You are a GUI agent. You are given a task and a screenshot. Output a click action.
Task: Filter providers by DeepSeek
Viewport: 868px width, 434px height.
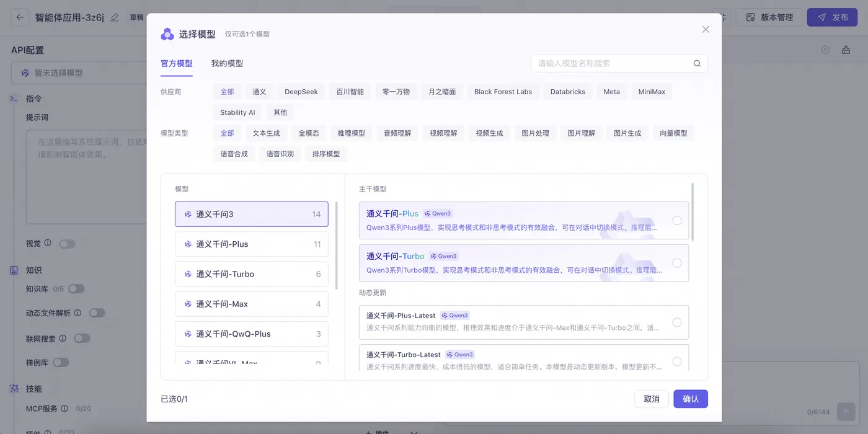tap(301, 92)
